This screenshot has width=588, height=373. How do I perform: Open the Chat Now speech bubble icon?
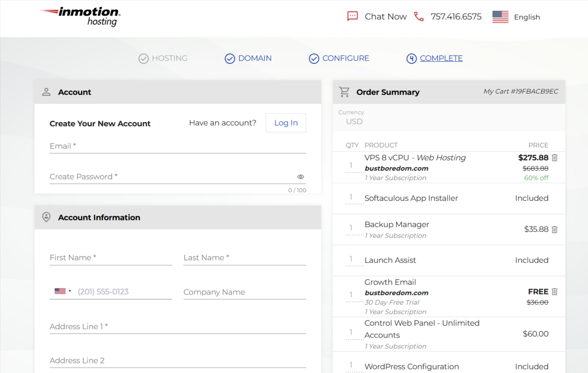tap(353, 16)
